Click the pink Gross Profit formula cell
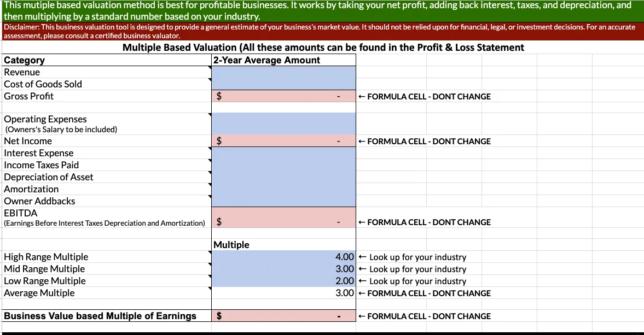The width and height of the screenshot is (644, 335). (x=283, y=96)
